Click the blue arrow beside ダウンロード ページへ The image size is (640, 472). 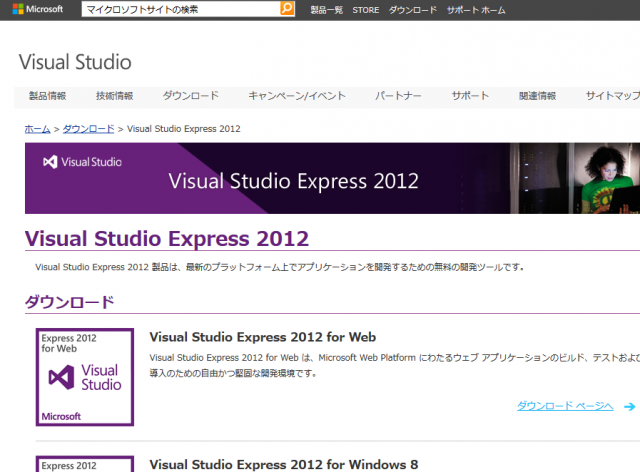629,406
